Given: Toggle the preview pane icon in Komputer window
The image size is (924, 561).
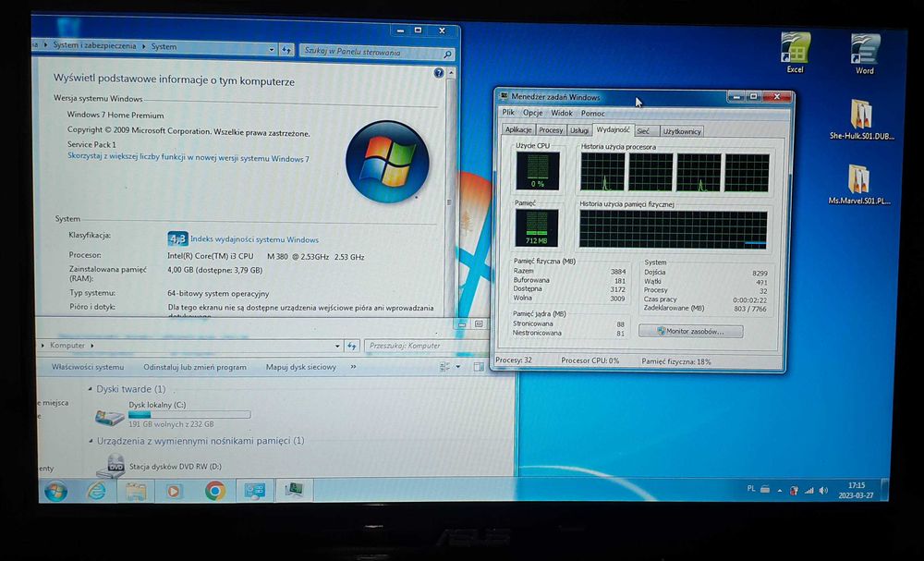Looking at the screenshot, I should [479, 367].
